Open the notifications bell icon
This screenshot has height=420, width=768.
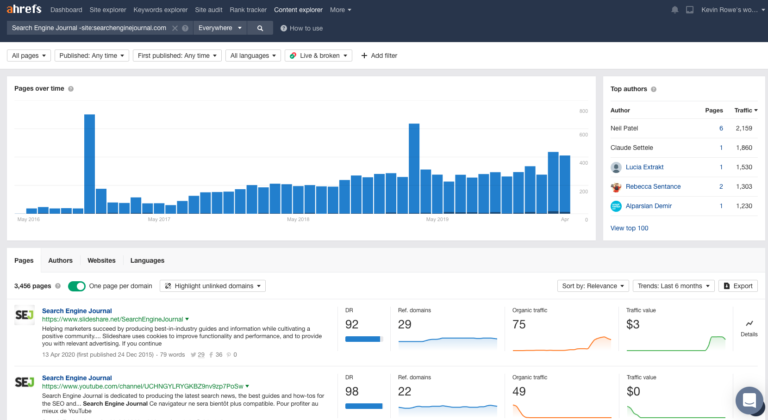pos(674,10)
